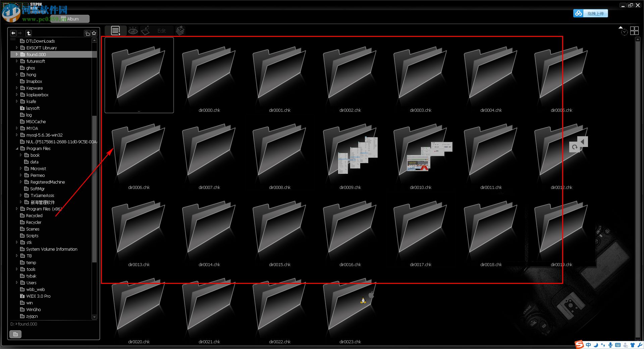Click the 拖拽上传 cloud upload button
Image resolution: width=644 pixels, height=349 pixels.
coord(590,13)
